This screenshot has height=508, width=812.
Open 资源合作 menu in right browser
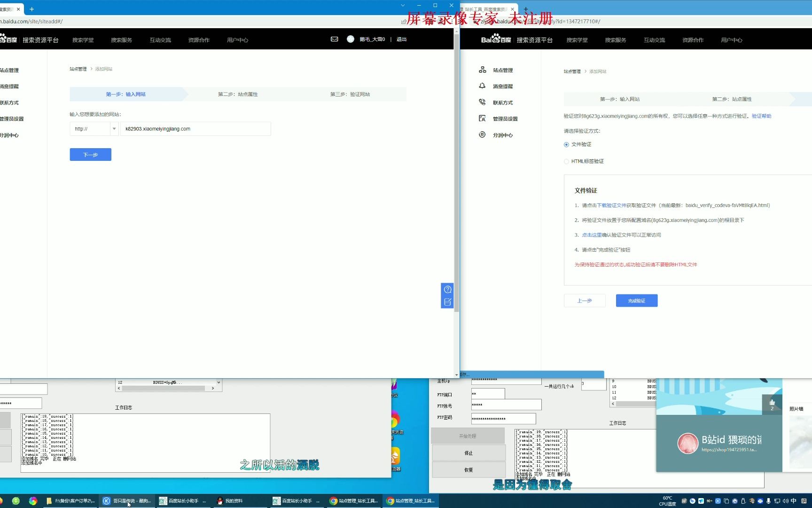[693, 40]
